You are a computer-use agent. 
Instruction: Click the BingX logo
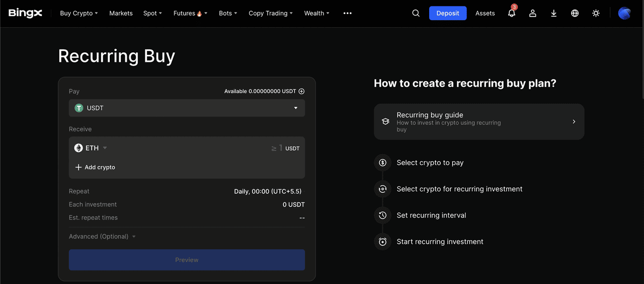[25, 13]
